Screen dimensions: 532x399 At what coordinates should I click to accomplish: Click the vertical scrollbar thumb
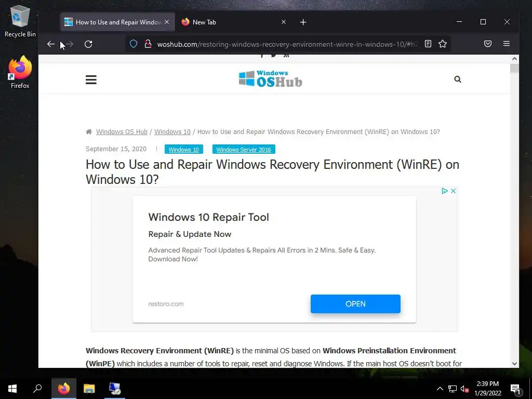coord(514,68)
